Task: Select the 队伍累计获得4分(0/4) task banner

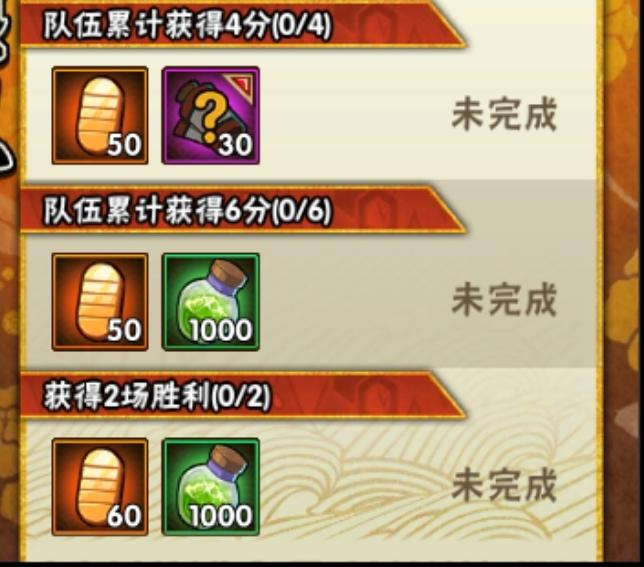Action: coord(242,25)
